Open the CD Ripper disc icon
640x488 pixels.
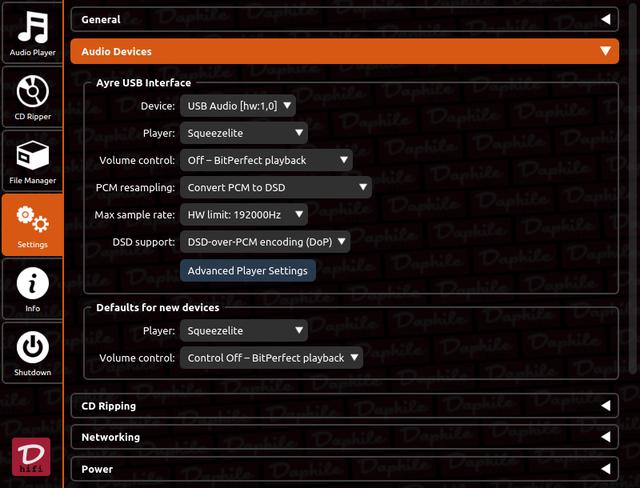[x=31, y=96]
